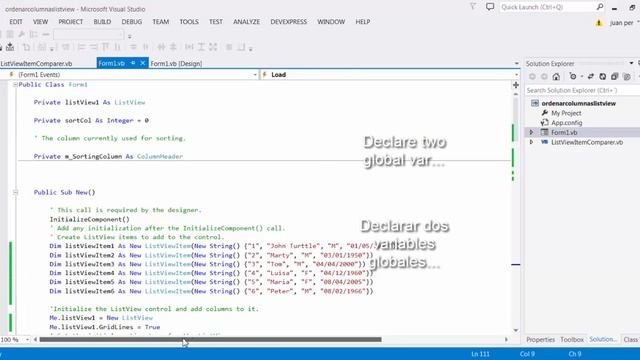
Task: Open the pending changes filter dropdown arrow
Action: (x=582, y=77)
